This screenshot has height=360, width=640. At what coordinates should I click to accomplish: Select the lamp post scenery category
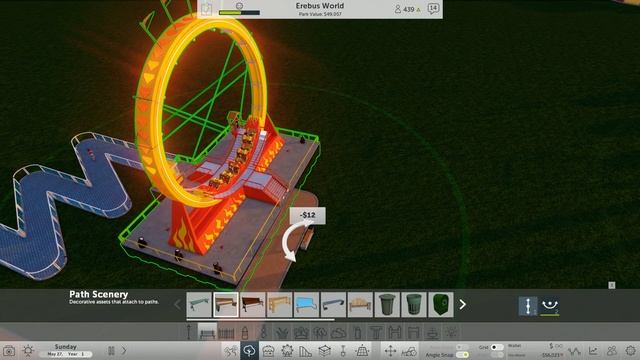189,332
